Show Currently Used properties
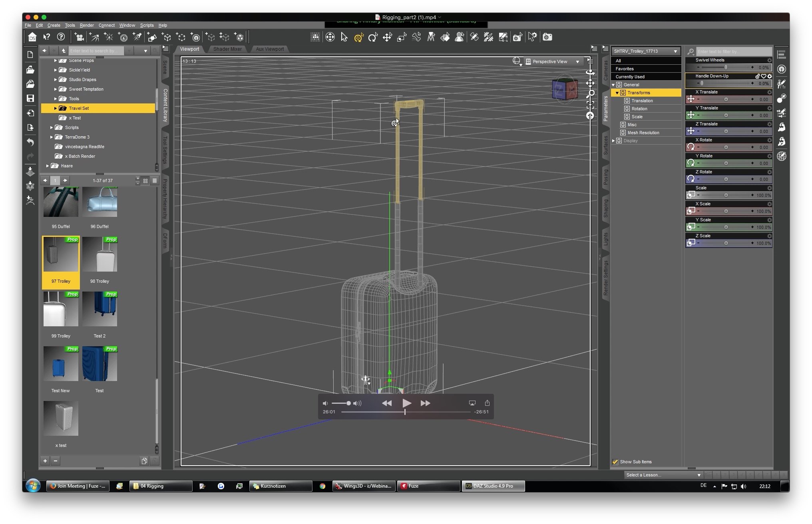The width and height of the screenshot is (812, 524). coord(646,77)
